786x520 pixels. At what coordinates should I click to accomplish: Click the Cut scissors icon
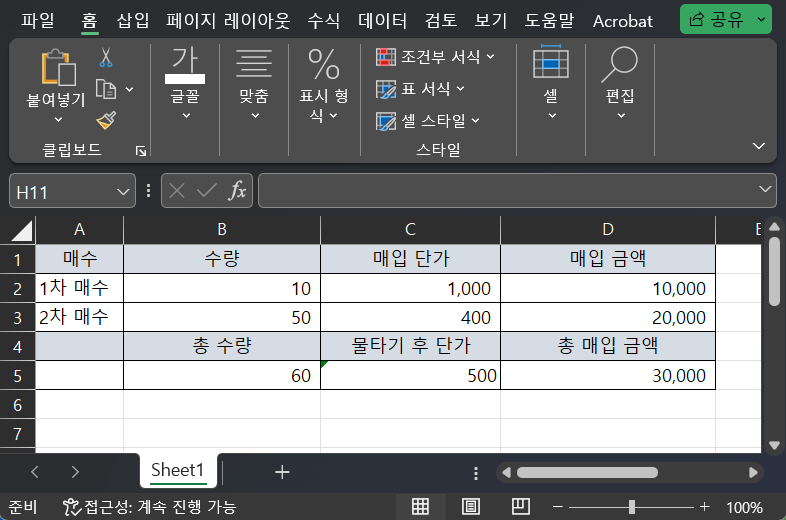click(106, 58)
